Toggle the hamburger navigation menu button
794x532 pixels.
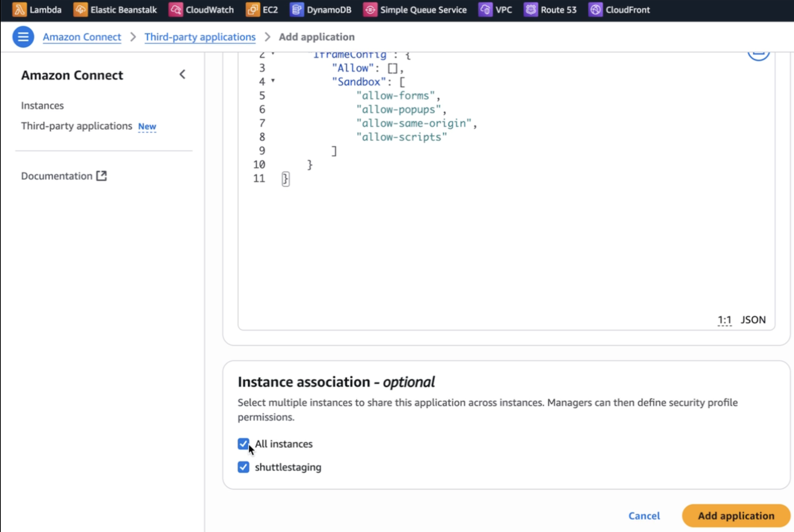coord(23,37)
